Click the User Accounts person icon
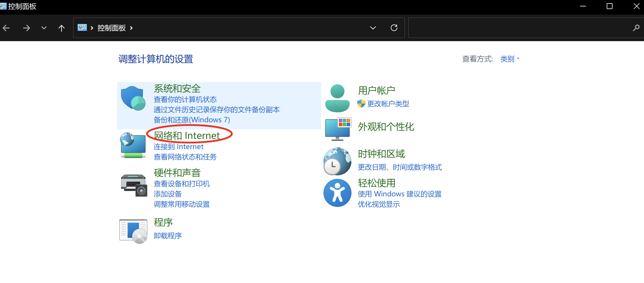This screenshot has width=644, height=283. pyautogui.click(x=337, y=98)
